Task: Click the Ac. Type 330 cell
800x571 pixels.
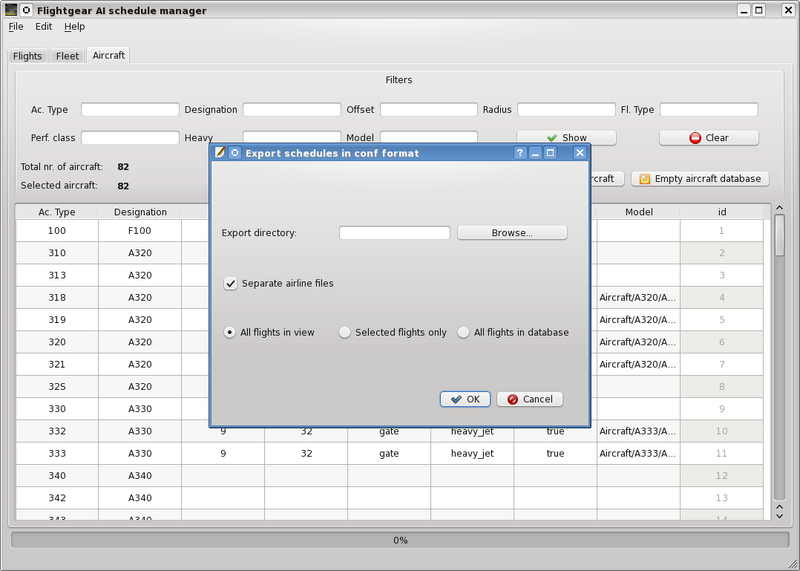Action: point(57,409)
